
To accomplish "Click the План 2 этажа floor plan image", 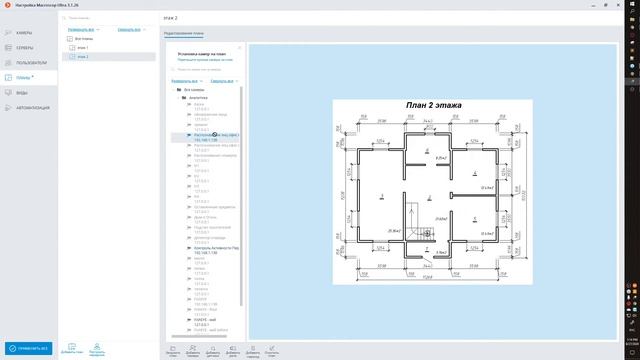I will pos(432,192).
